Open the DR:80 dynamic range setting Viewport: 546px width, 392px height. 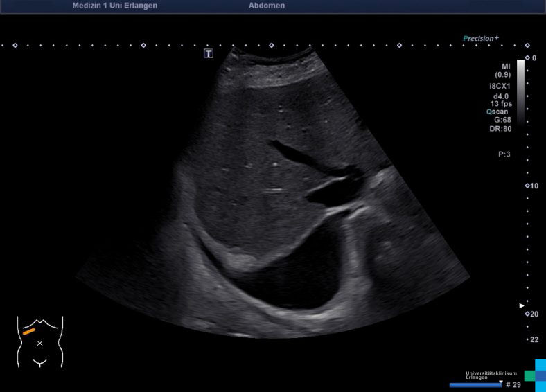[502, 129]
